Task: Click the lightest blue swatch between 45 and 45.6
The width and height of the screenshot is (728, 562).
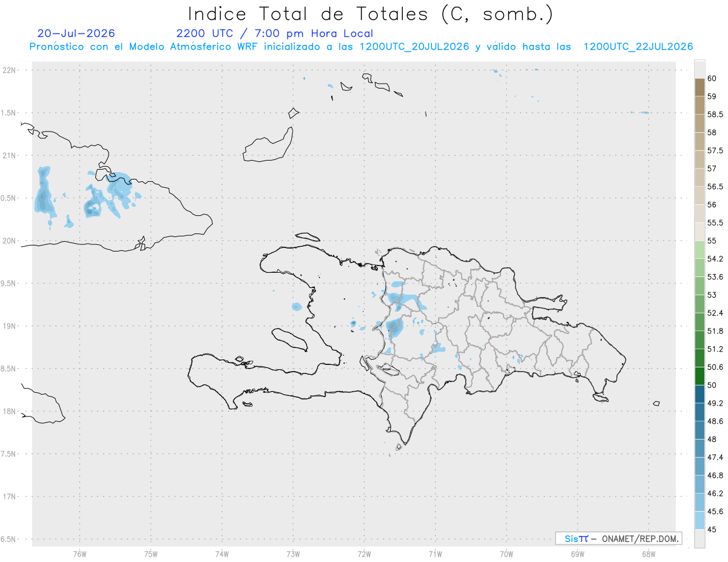Action: 699,520
